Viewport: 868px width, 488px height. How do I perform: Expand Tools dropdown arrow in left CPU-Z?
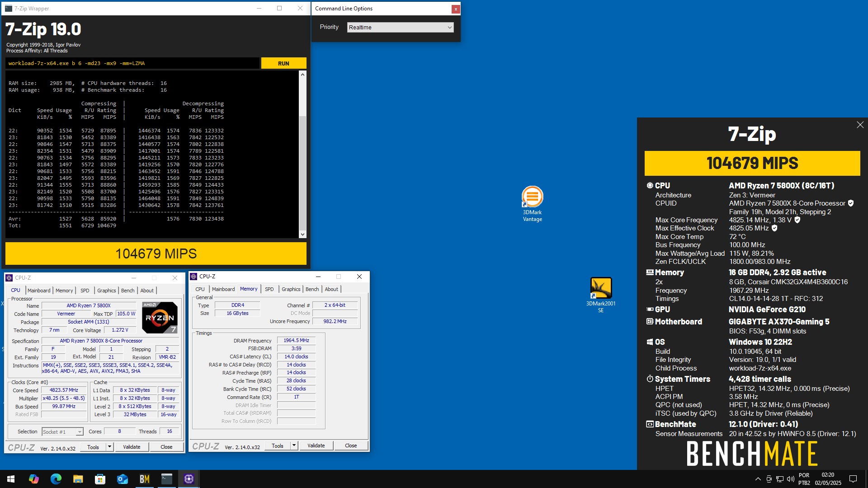(x=109, y=447)
